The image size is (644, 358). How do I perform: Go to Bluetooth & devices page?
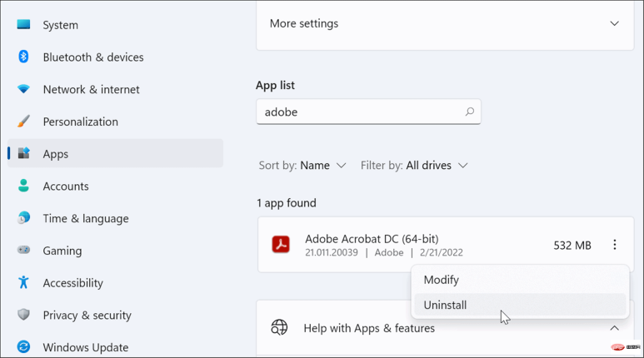93,57
